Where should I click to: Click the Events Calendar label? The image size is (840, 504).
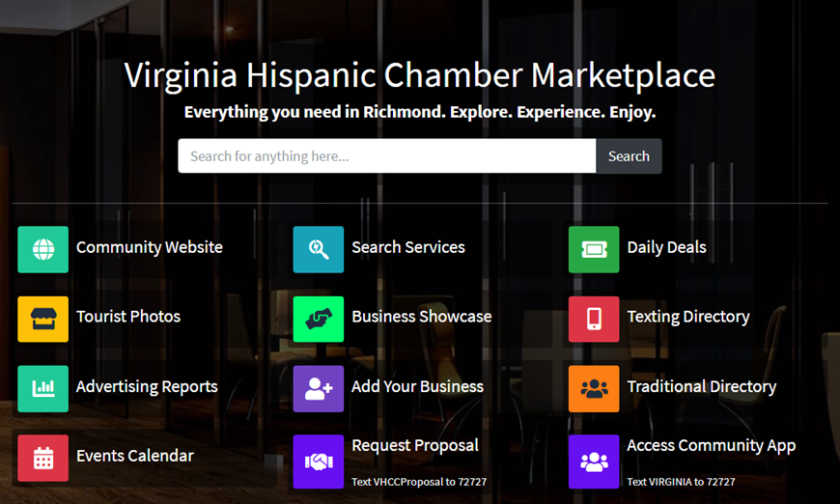tap(135, 456)
